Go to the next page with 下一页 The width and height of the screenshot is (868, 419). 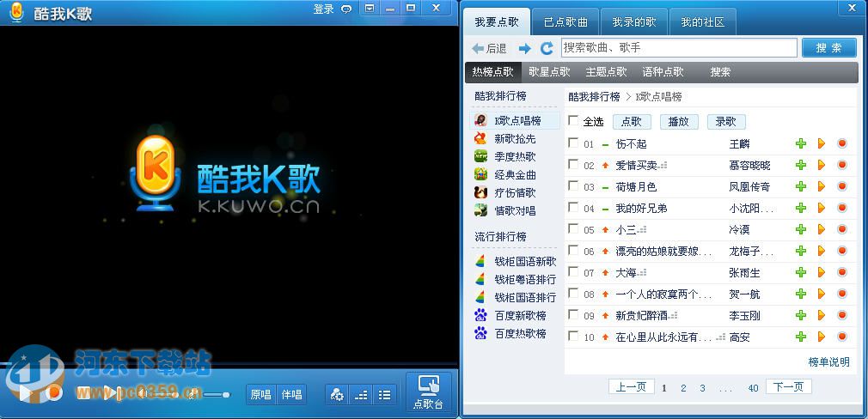[x=788, y=387]
